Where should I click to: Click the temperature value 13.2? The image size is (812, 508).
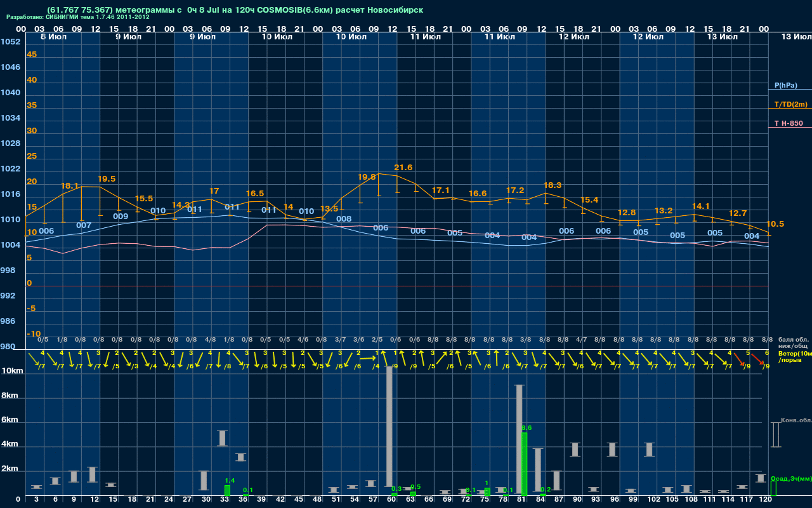(x=664, y=211)
